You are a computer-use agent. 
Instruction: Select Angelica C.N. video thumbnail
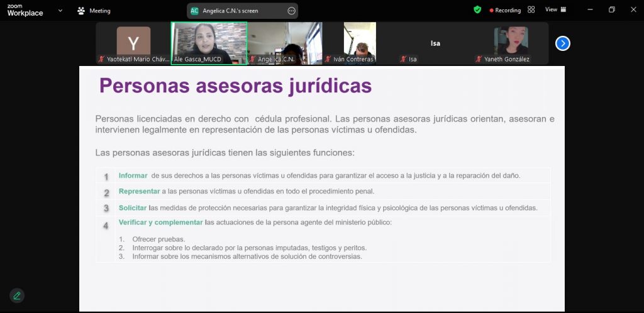click(x=285, y=43)
